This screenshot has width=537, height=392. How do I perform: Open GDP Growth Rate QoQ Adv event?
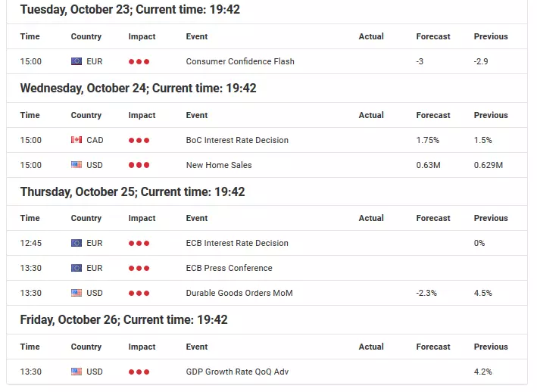(x=237, y=372)
